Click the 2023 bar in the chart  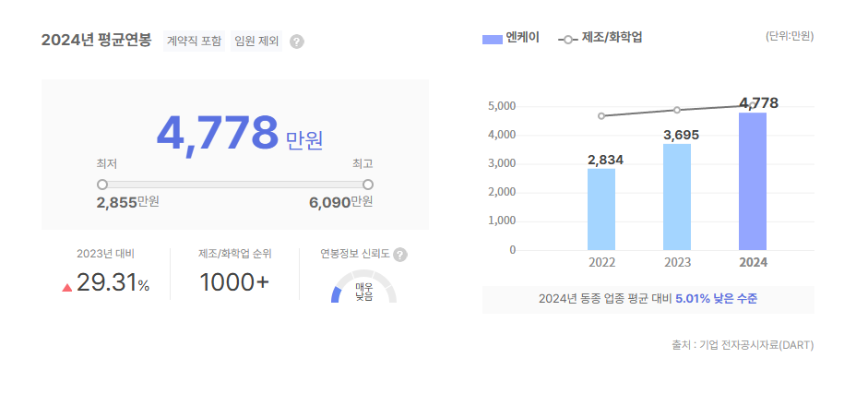[677, 197]
